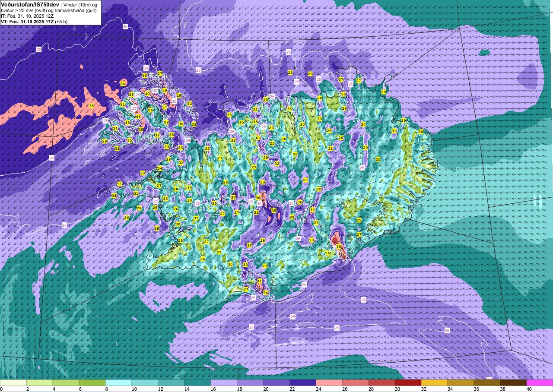Select the medium purple 18–20 legend swatch
553x392 pixels.
(x=250, y=383)
